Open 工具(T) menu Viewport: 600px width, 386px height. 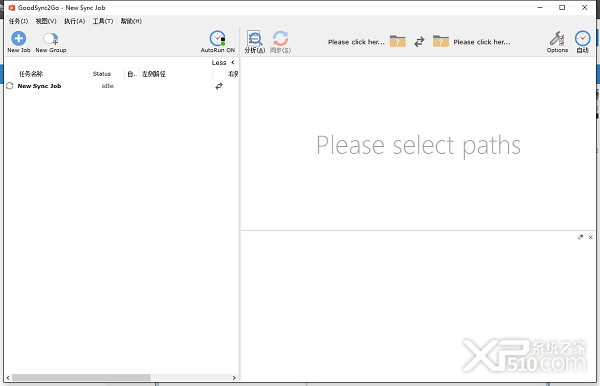pyautogui.click(x=103, y=21)
